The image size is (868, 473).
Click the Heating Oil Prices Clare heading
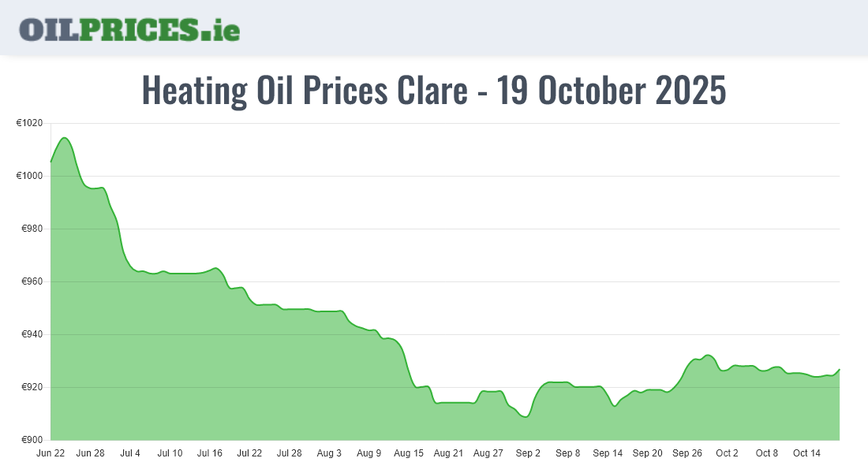[x=433, y=91]
